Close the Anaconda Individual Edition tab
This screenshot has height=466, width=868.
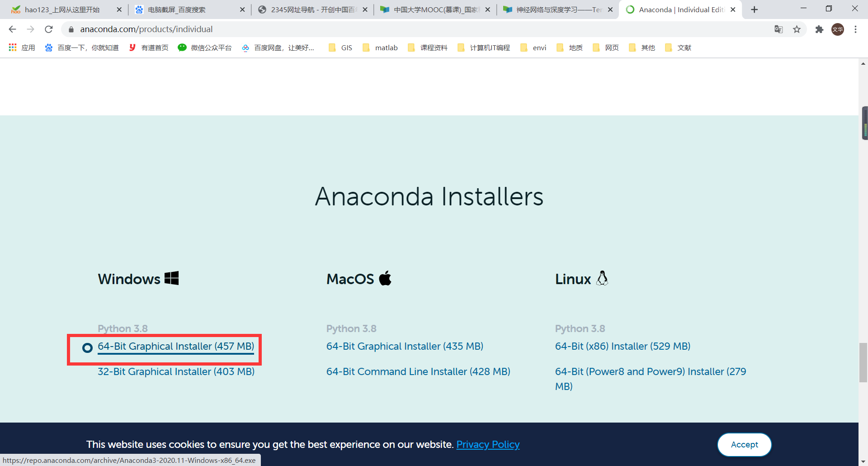tap(733, 10)
